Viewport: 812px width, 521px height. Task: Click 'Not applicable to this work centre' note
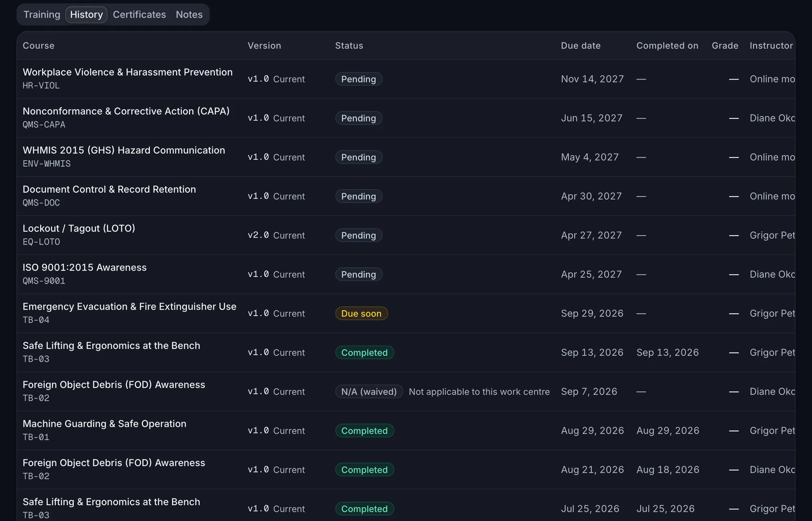[479, 392]
